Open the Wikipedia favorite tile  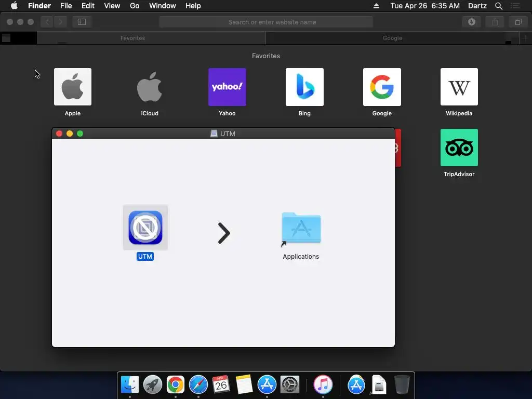pos(459,87)
